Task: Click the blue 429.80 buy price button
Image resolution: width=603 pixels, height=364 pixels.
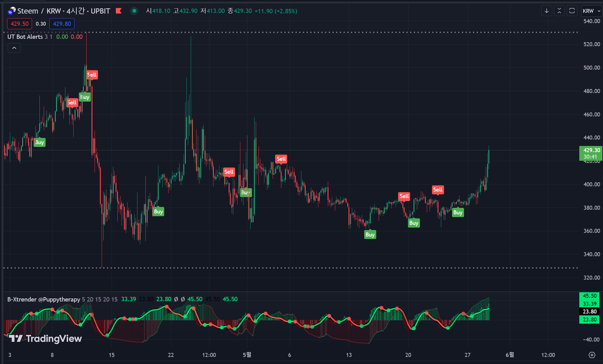Action: point(62,24)
